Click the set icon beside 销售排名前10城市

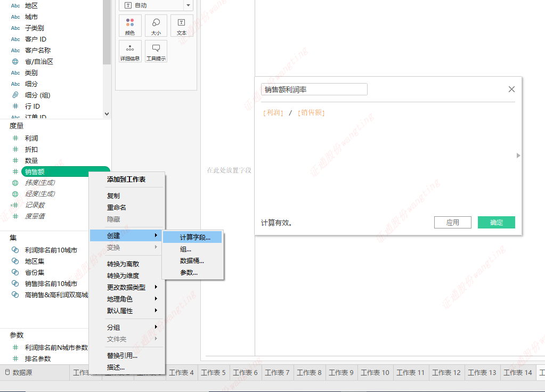coord(15,283)
